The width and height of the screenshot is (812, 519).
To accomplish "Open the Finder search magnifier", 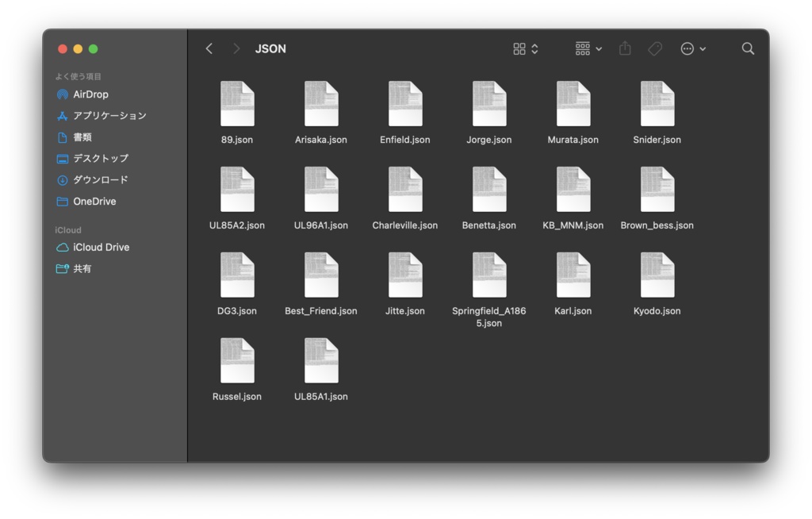I will click(x=748, y=48).
